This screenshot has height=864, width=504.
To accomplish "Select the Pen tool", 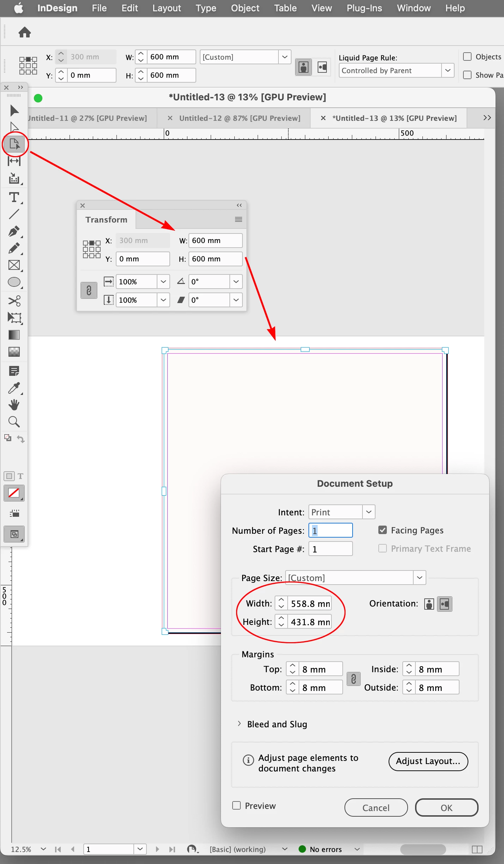I will [x=14, y=231].
